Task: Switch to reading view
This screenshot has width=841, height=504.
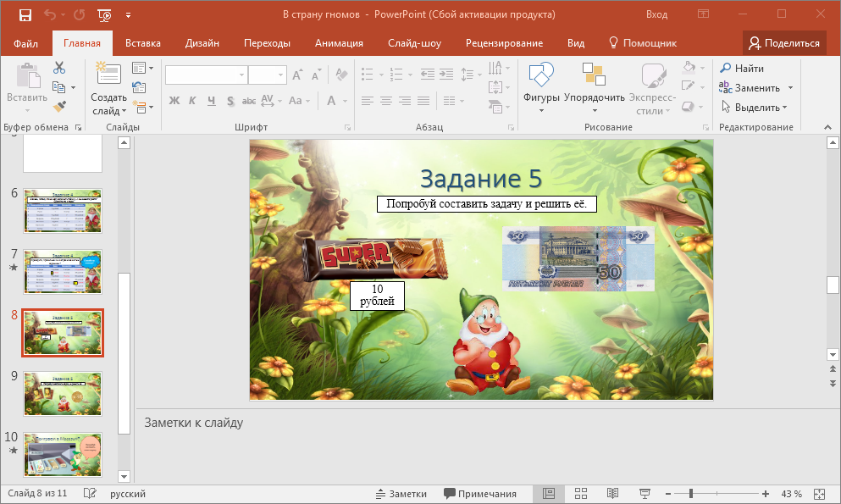Action: click(x=612, y=494)
